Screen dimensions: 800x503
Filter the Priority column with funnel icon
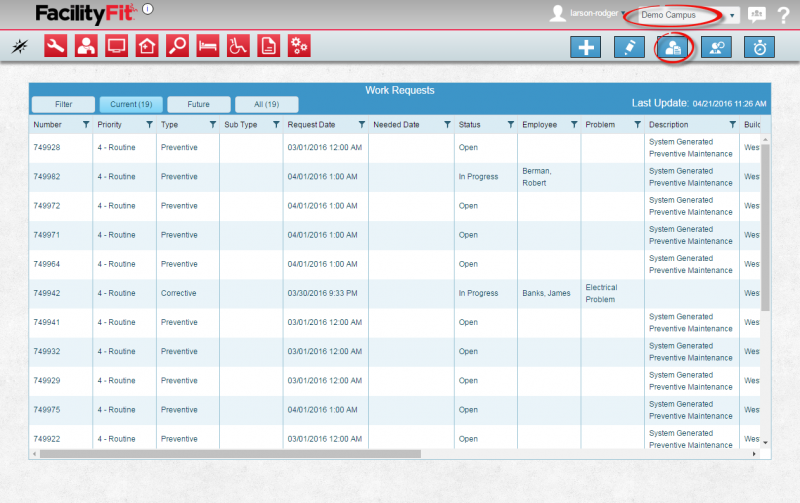tap(149, 124)
